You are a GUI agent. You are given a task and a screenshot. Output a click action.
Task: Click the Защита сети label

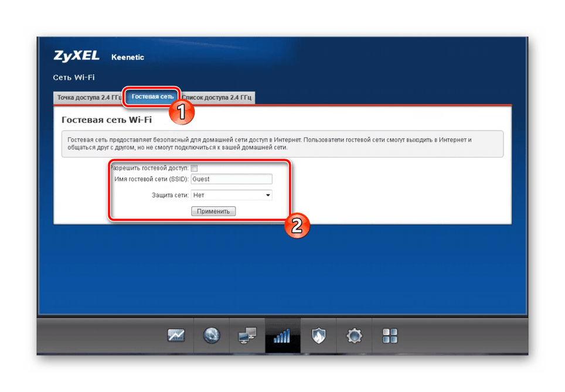(170, 195)
